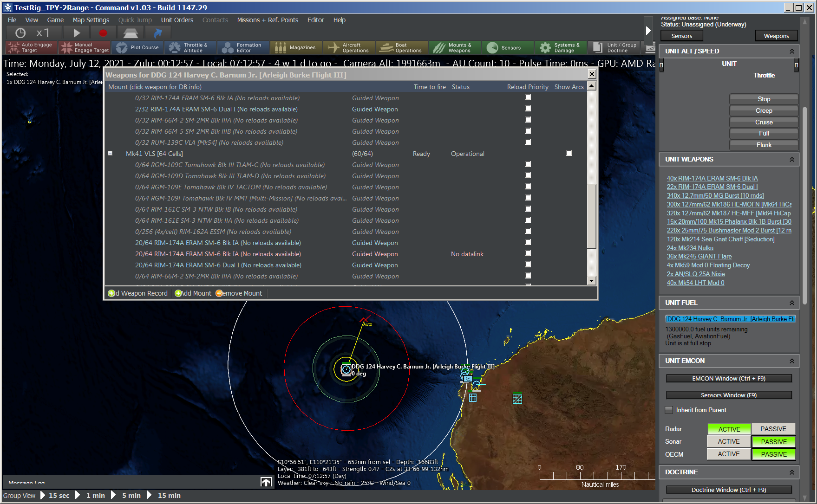Set OECM to ACTIVE
This screenshot has width=817, height=504.
(729, 454)
